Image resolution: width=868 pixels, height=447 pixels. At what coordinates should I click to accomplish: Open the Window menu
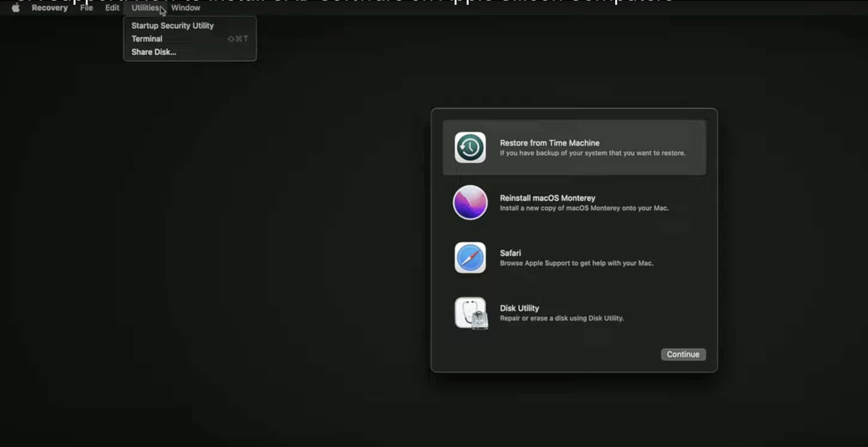click(185, 8)
